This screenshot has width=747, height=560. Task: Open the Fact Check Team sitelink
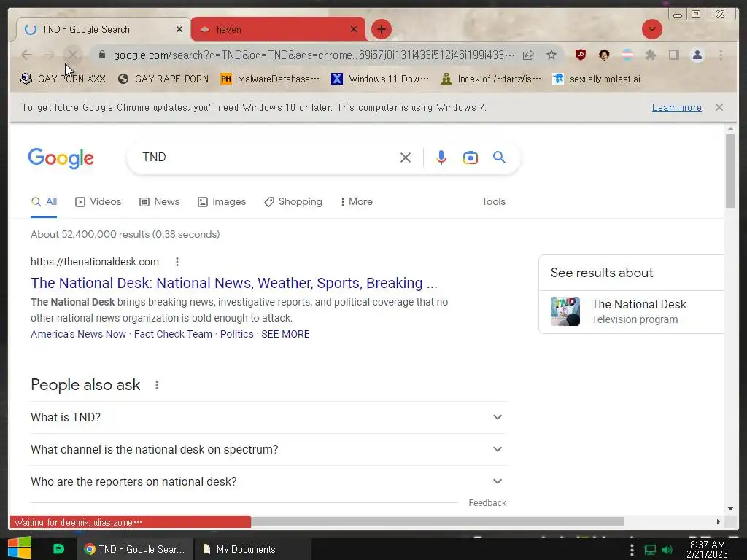[173, 334]
